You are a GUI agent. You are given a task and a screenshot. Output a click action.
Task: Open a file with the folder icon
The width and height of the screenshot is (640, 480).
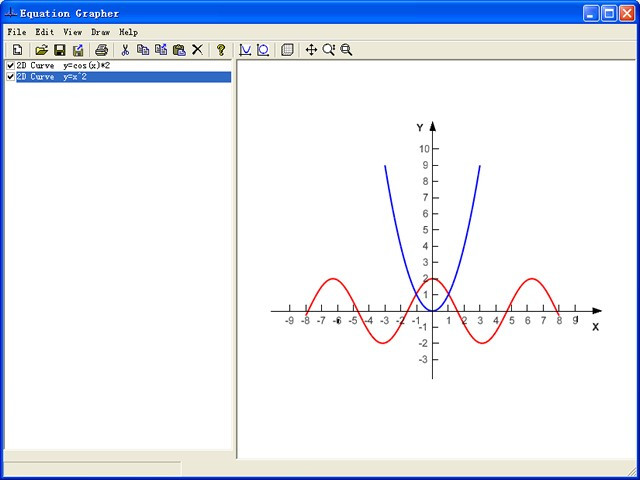(41, 50)
